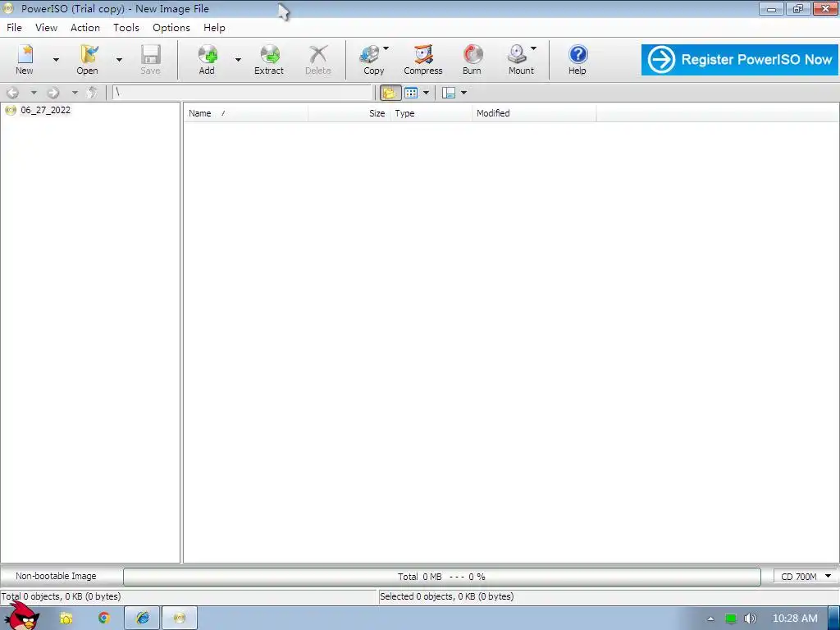Image resolution: width=840 pixels, height=630 pixels.
Task: Open Windows Explorer from taskbar
Action: point(66,619)
